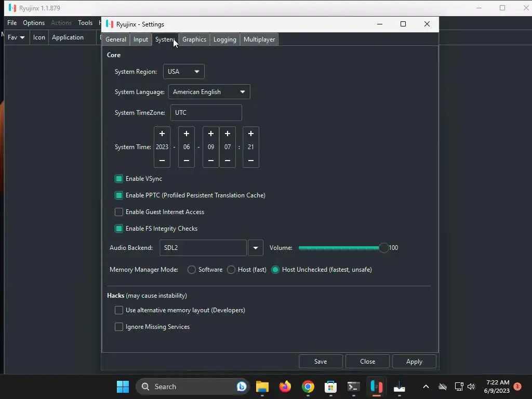Image resolution: width=532 pixels, height=399 pixels.
Task: Increase the System Time minute value
Action: point(251,134)
